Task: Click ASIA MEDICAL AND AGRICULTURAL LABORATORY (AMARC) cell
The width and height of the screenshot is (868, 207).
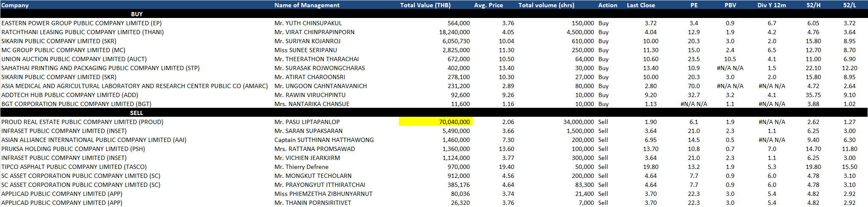Action: tap(134, 86)
